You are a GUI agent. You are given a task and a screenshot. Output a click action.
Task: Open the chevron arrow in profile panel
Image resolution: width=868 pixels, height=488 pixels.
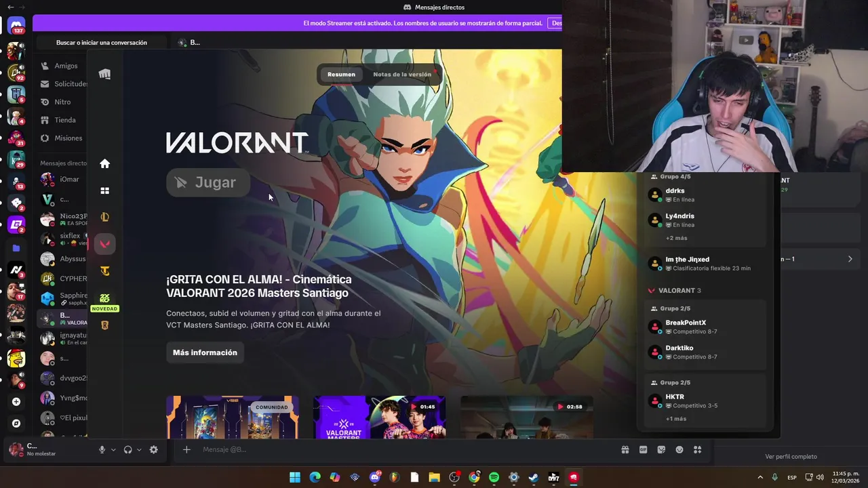coord(850,259)
